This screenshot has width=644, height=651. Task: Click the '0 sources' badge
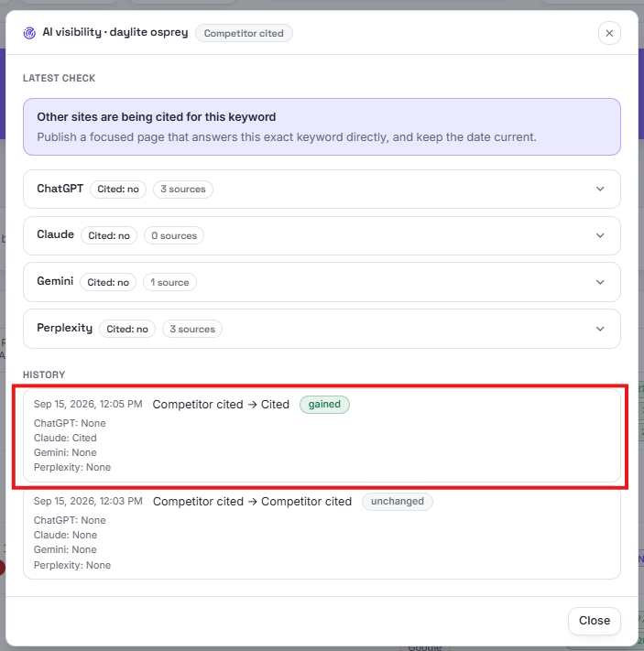tap(174, 236)
